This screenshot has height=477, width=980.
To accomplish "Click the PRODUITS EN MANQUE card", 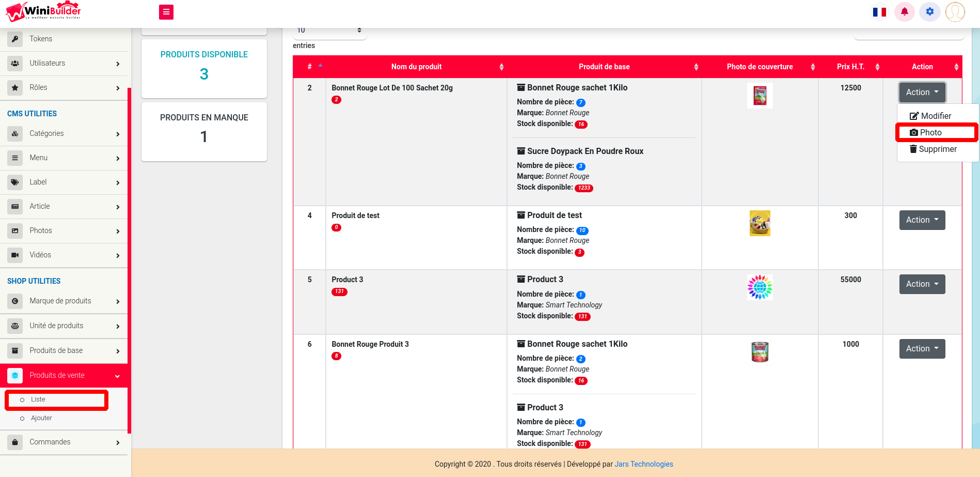I will click(x=204, y=132).
